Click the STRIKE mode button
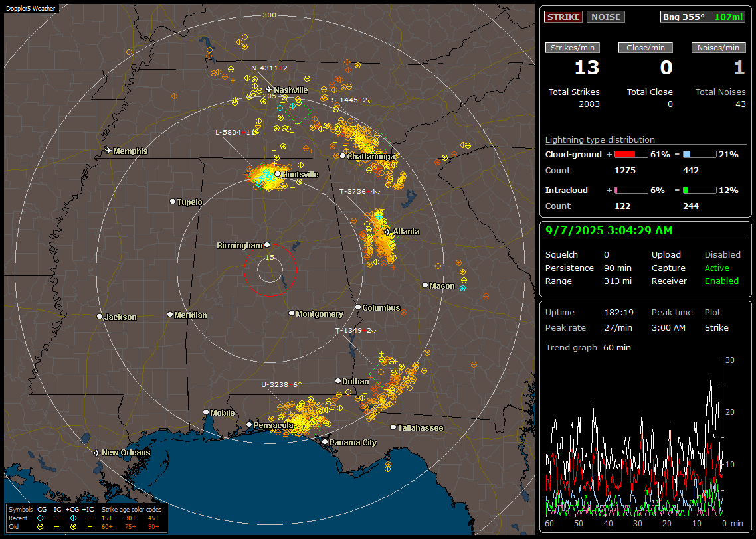756x539 pixels. [563, 17]
